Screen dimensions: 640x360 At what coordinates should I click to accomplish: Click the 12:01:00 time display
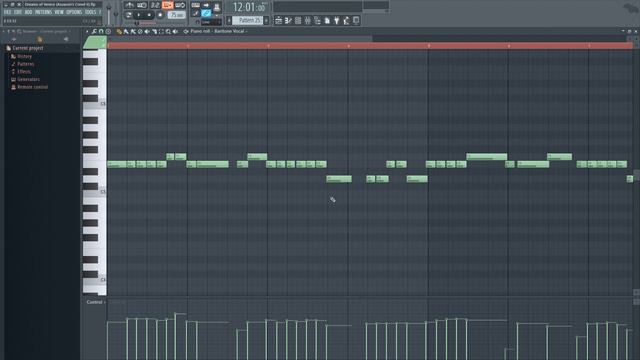tap(250, 7)
